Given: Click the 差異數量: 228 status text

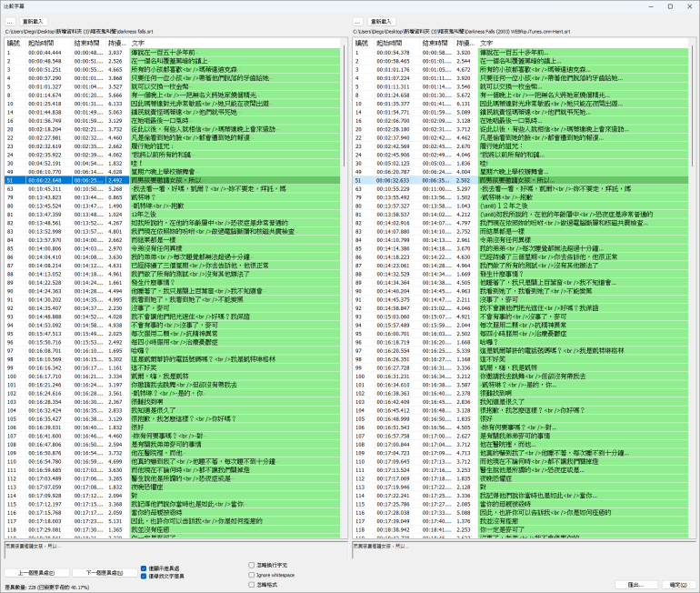Looking at the screenshot, I should [x=47, y=588].
